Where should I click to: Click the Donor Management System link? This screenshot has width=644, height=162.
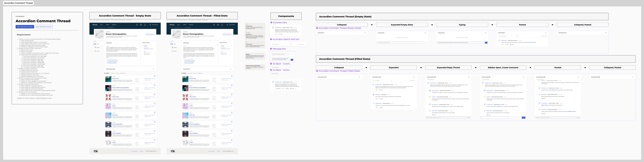(x=113, y=60)
